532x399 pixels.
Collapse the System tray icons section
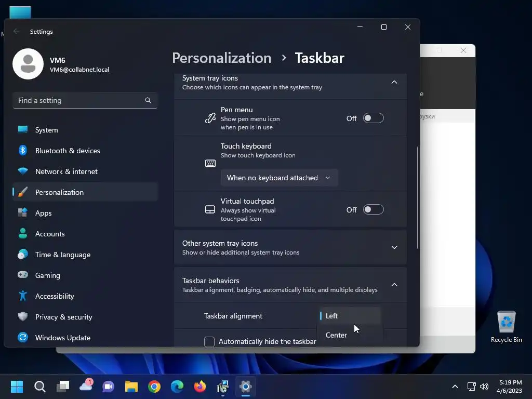[x=394, y=83]
